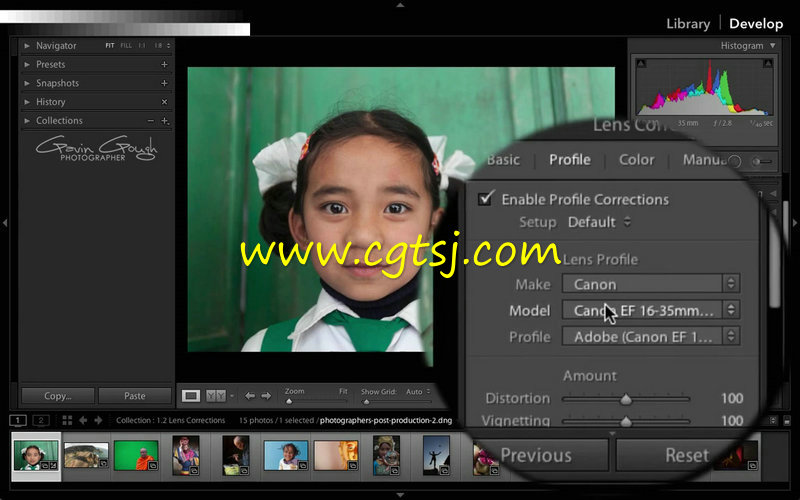
Task: Go back using the filmstrip back arrow
Action: [83, 420]
